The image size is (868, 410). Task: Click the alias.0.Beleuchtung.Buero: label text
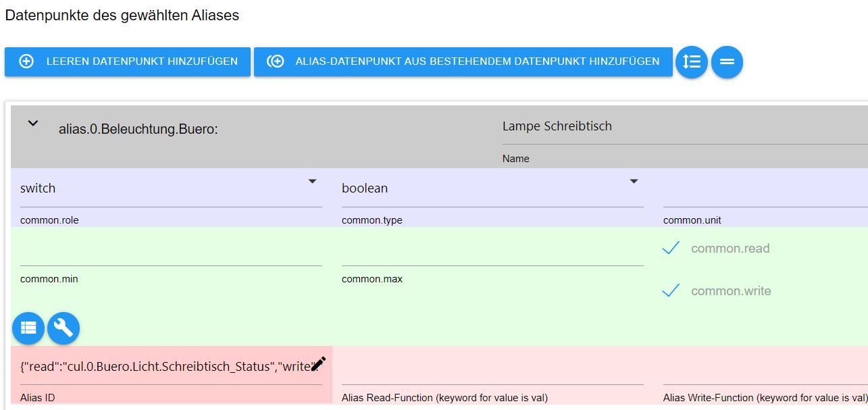point(138,129)
